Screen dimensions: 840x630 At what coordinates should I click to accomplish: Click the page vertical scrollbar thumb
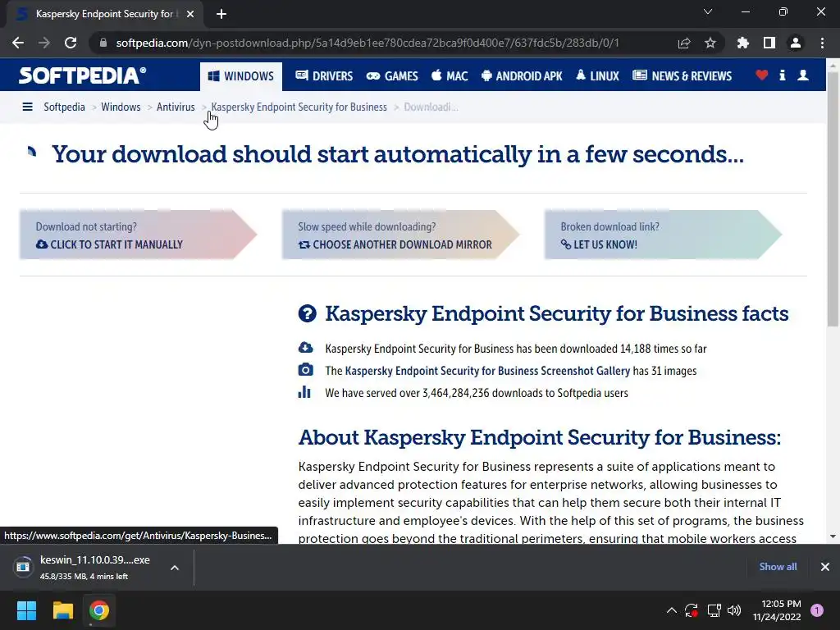click(833, 199)
